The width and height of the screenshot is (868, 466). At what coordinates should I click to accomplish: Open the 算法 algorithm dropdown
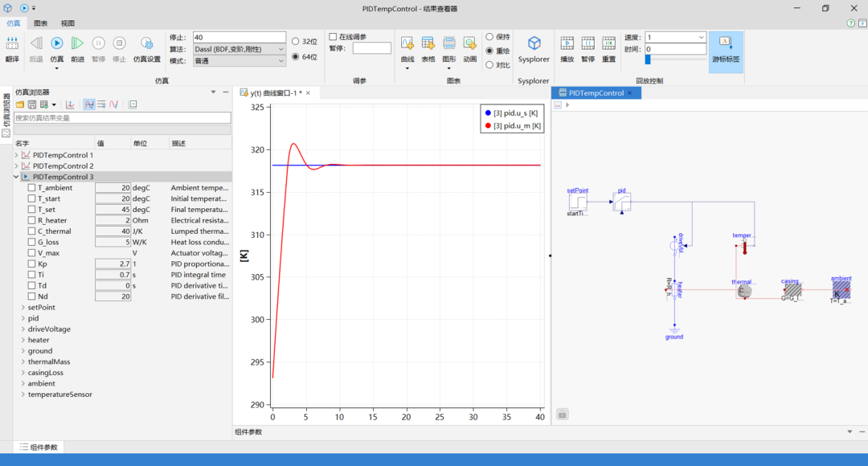(x=240, y=49)
